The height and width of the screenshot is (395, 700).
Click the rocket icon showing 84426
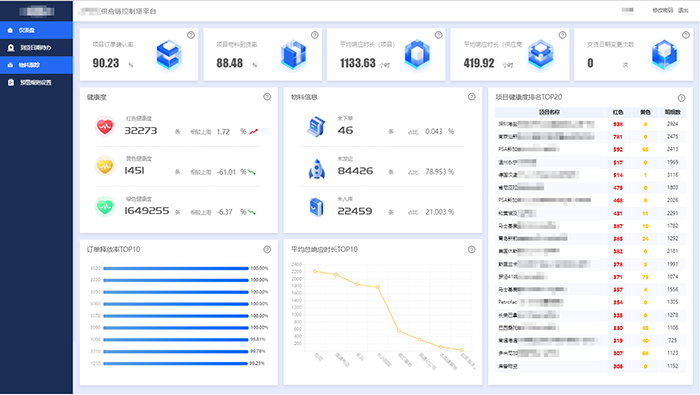pos(317,169)
